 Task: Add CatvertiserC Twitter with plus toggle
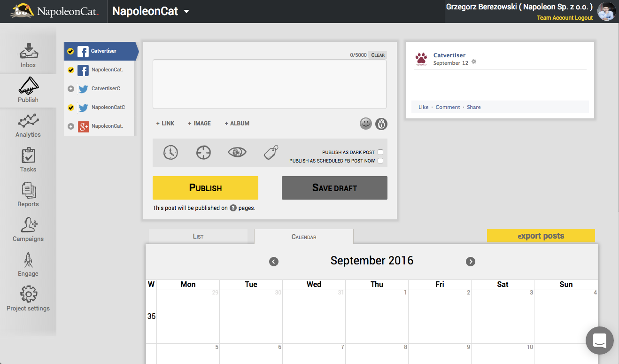coord(71,88)
